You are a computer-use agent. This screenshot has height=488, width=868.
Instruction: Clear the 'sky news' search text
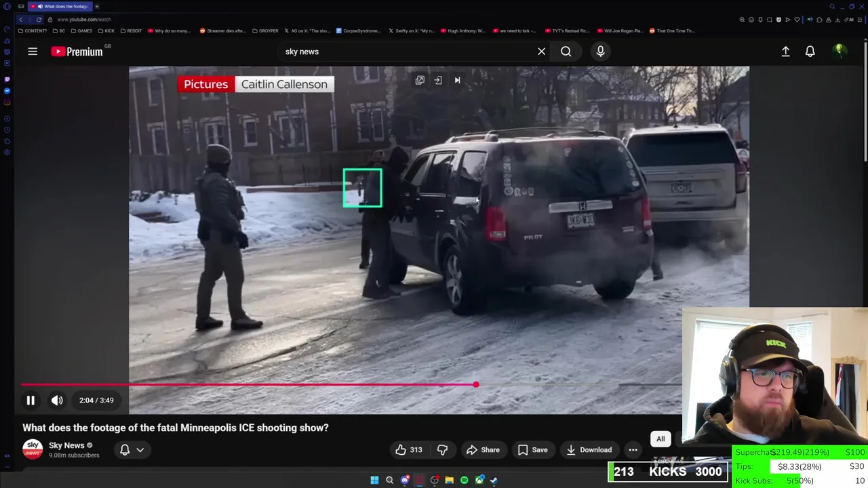click(x=541, y=52)
